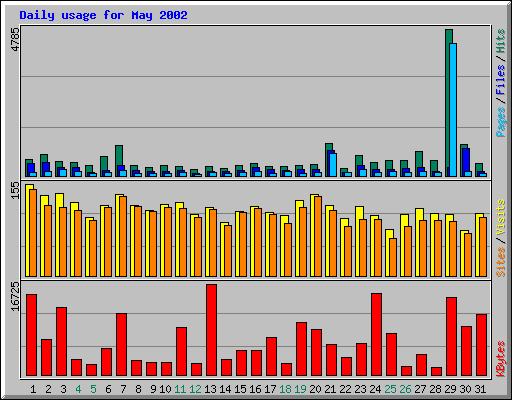Click the '16725' axis label of the KBytes chart
This screenshot has height=400, width=512.
tap(15, 296)
